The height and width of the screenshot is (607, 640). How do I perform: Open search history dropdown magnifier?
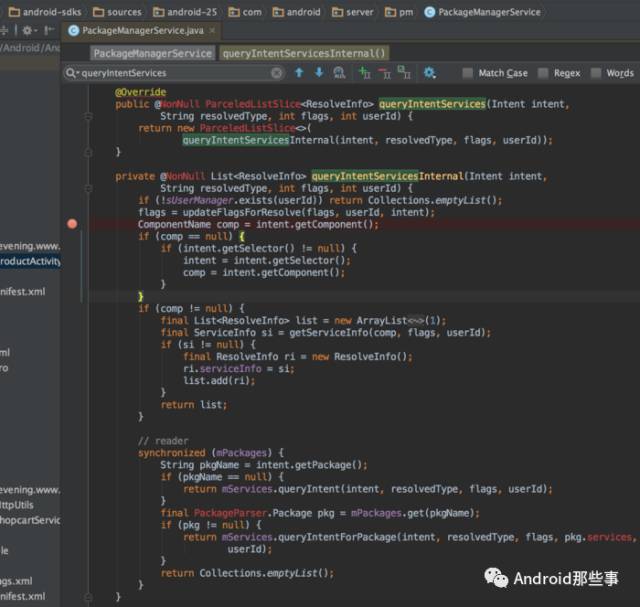coord(72,73)
